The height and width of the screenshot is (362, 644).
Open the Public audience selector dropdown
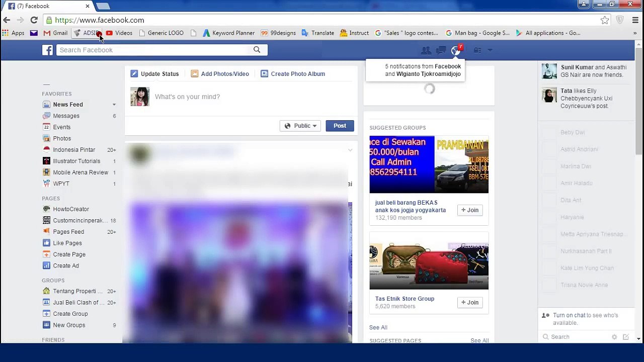pyautogui.click(x=300, y=126)
